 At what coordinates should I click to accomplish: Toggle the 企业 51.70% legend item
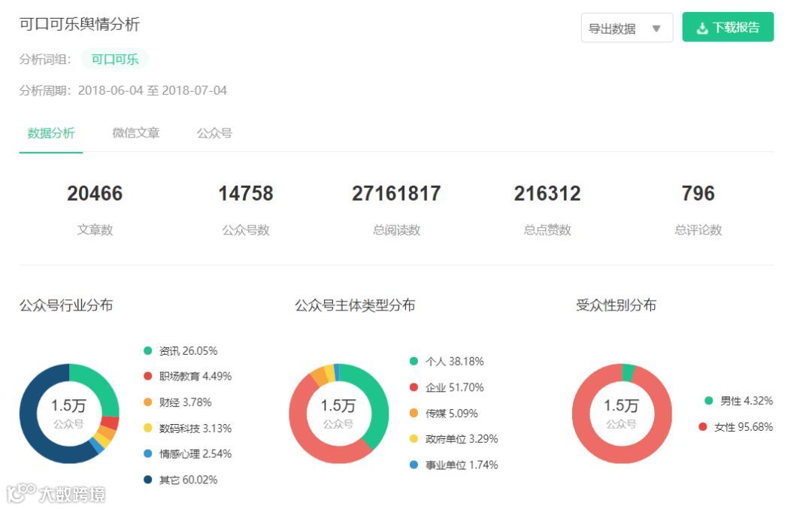(x=447, y=386)
